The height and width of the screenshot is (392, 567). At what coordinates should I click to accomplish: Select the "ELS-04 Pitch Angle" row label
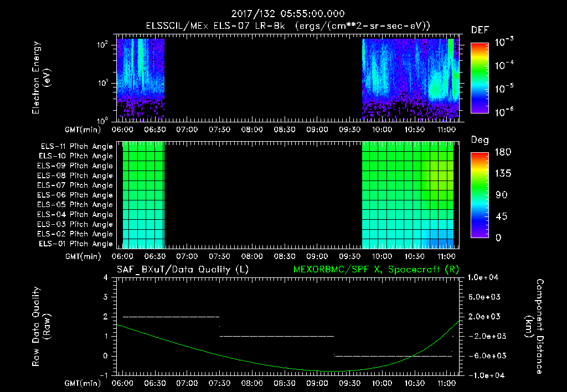(75, 215)
